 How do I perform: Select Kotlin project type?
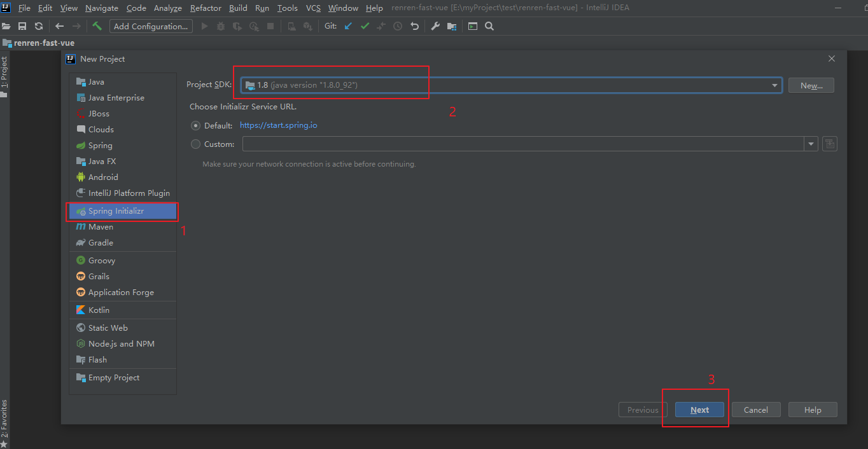(x=123, y=310)
